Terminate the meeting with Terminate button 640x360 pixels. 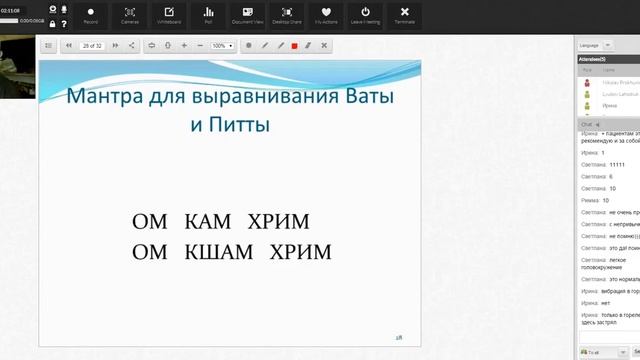click(x=404, y=16)
